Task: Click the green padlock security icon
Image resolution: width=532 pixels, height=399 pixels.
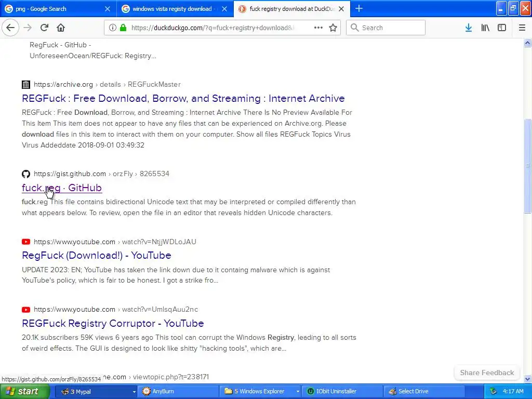Action: [123, 28]
